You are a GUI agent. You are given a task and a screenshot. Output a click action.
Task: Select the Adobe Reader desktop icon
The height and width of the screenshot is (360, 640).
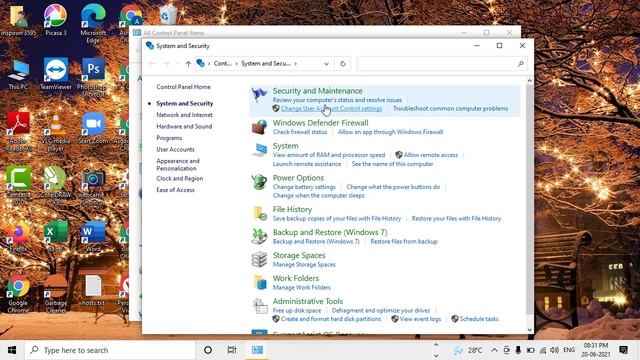coord(18,131)
